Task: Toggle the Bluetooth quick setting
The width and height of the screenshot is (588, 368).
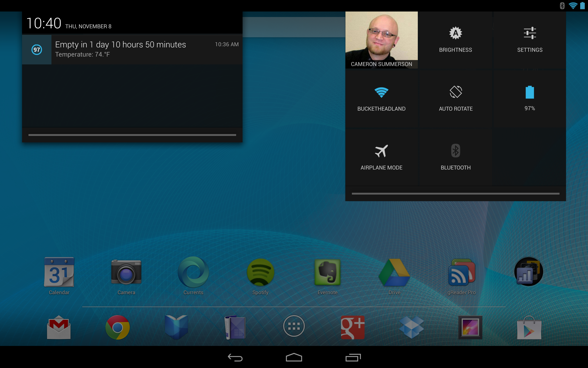Action: (455, 158)
